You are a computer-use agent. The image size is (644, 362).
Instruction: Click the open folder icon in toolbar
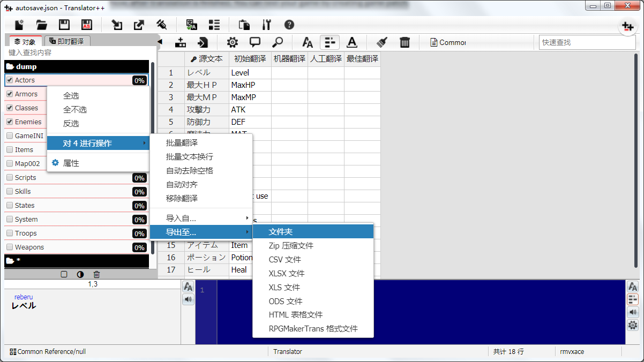pos(42,25)
